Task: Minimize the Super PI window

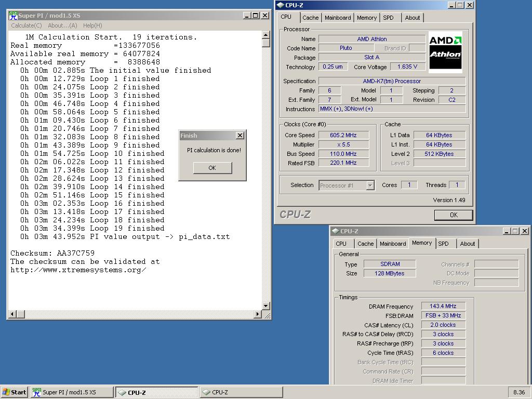Action: [x=247, y=15]
